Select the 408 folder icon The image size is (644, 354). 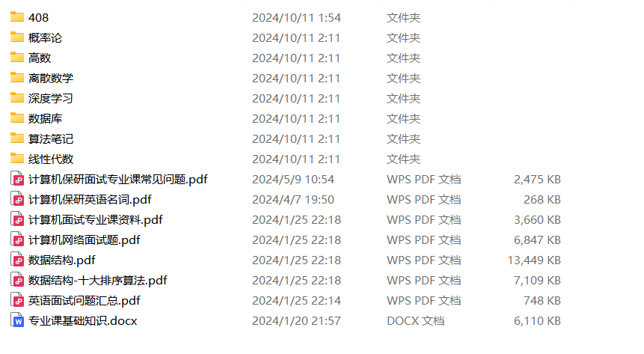pos(17,17)
